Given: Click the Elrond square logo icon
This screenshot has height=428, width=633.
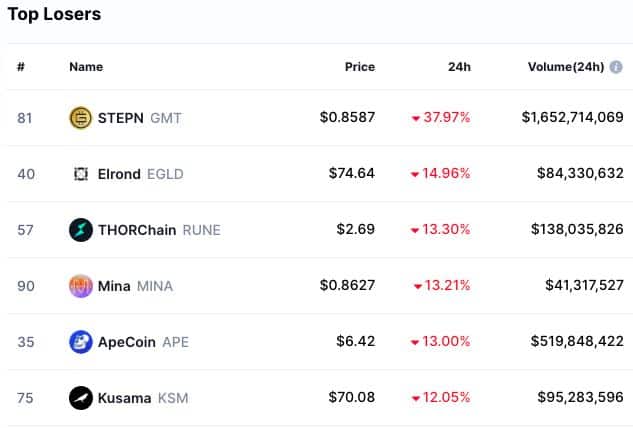Looking at the screenshot, I should pyautogui.click(x=81, y=174).
